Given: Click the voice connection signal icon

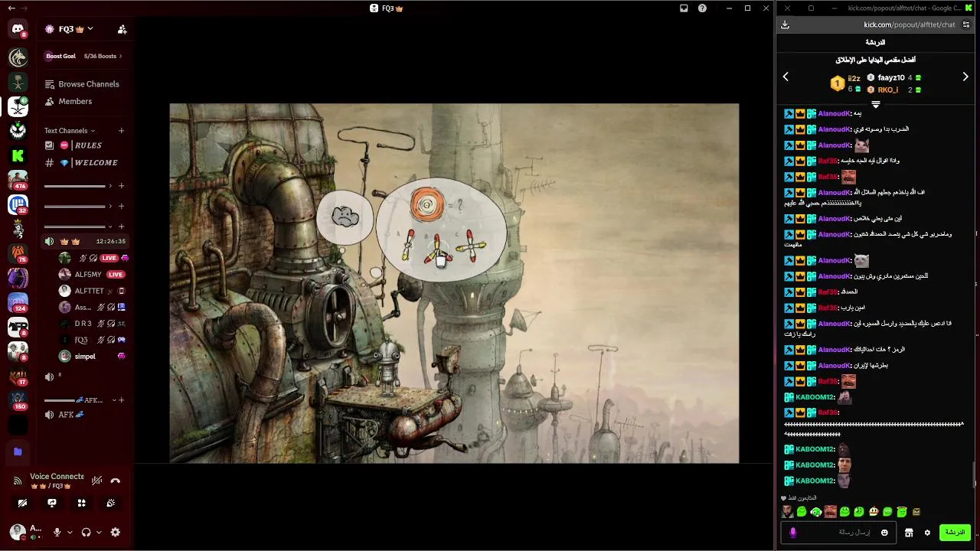Looking at the screenshot, I should tap(18, 481).
